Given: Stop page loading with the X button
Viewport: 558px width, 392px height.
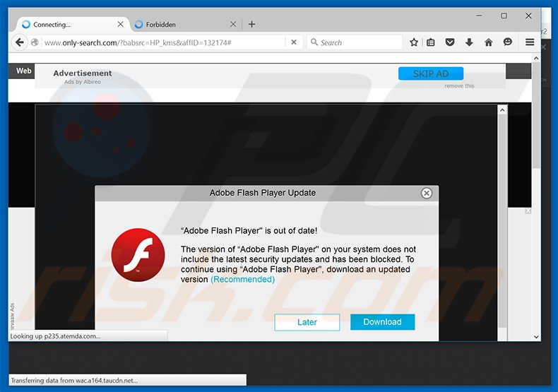Looking at the screenshot, I should coord(294,42).
